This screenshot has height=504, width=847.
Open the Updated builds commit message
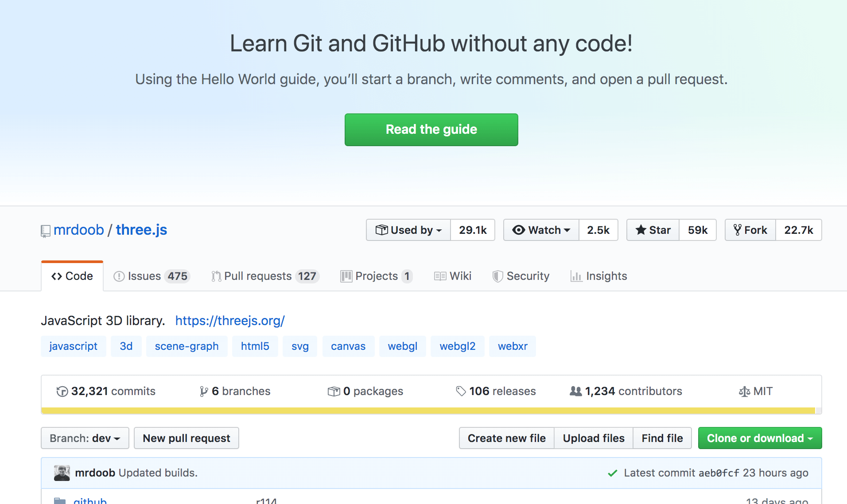pyautogui.click(x=158, y=473)
